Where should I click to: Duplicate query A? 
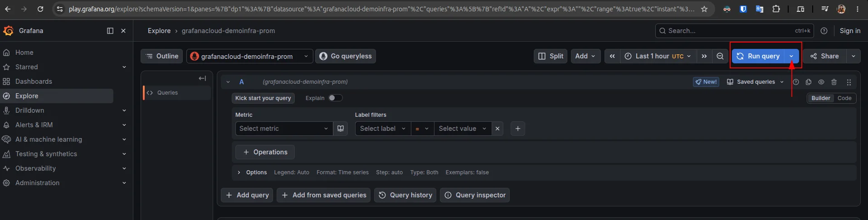[x=809, y=82]
